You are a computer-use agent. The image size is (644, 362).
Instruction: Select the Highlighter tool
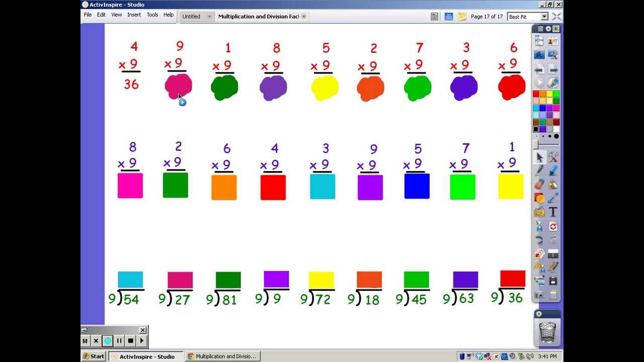click(553, 170)
